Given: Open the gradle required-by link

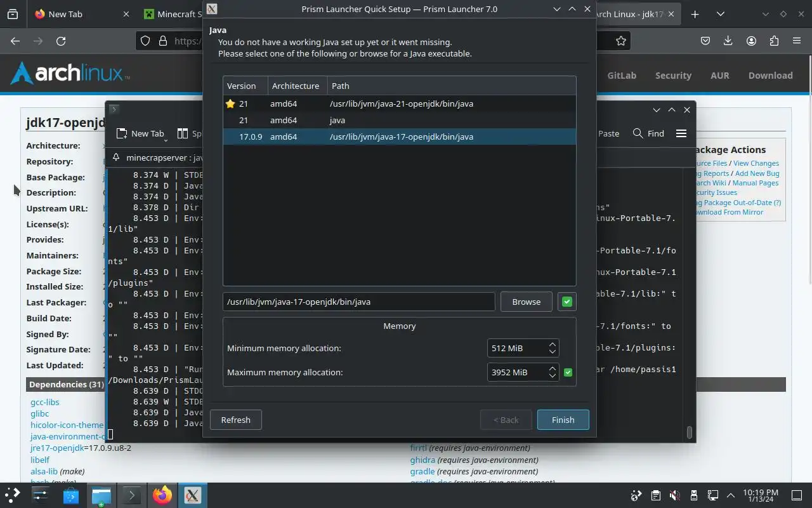Looking at the screenshot, I should (x=422, y=471).
